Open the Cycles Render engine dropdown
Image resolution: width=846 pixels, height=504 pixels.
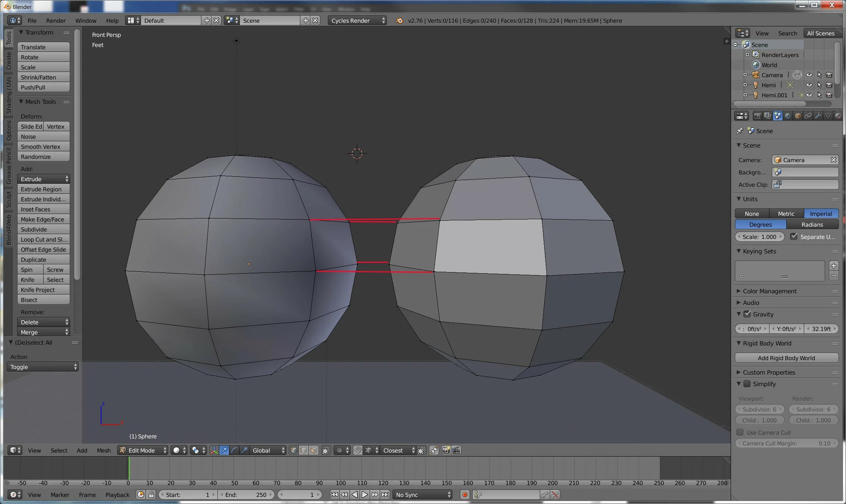(x=357, y=21)
